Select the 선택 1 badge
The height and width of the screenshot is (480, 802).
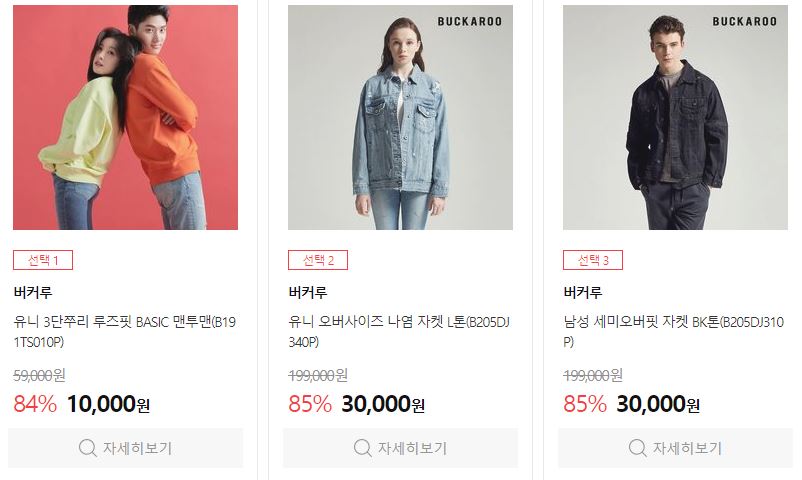pos(43,260)
